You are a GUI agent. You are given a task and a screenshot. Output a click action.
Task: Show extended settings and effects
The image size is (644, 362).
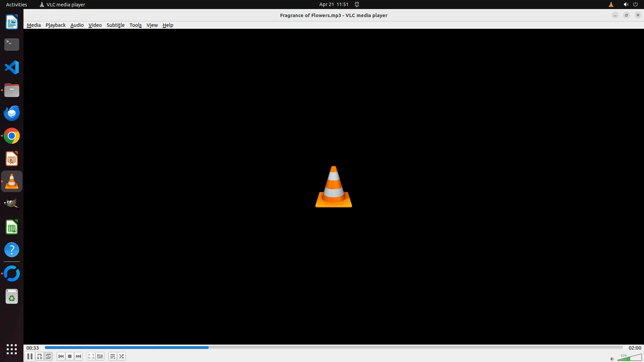[x=100, y=356]
